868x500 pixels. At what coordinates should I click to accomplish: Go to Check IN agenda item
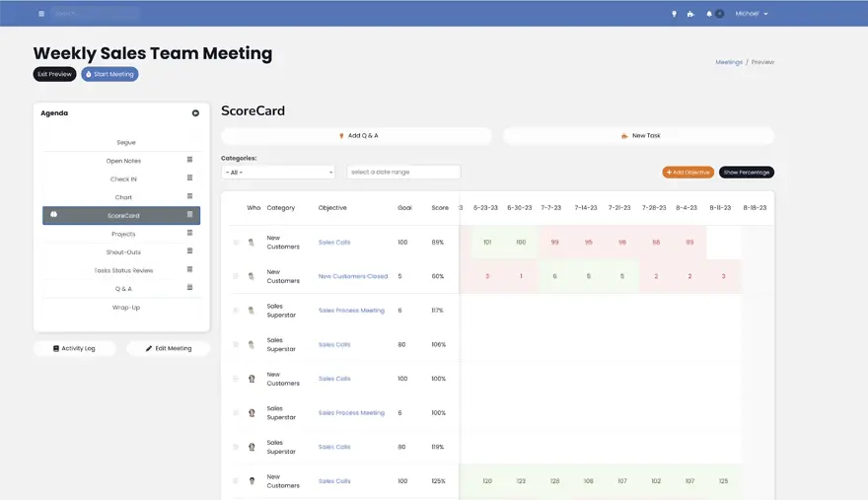(x=123, y=179)
